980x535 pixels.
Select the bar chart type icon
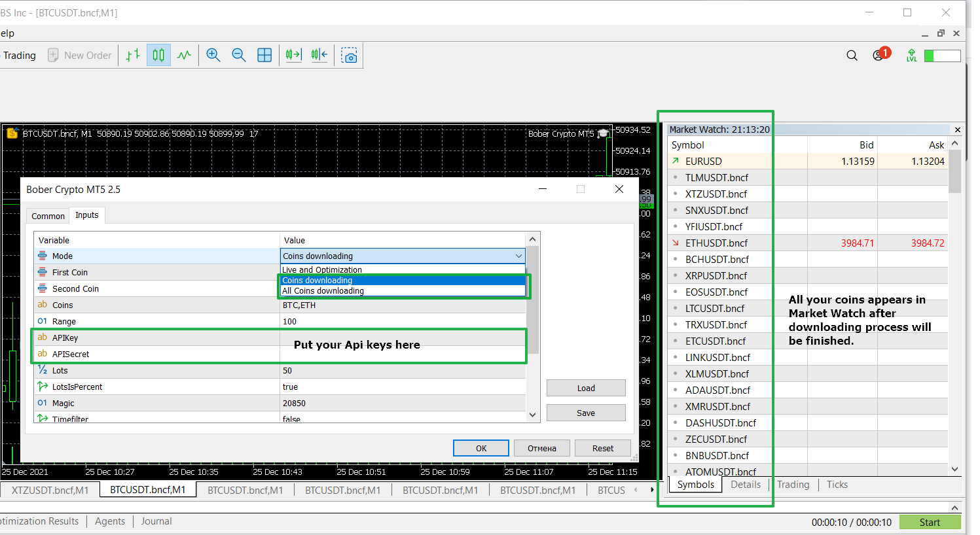[x=133, y=56]
